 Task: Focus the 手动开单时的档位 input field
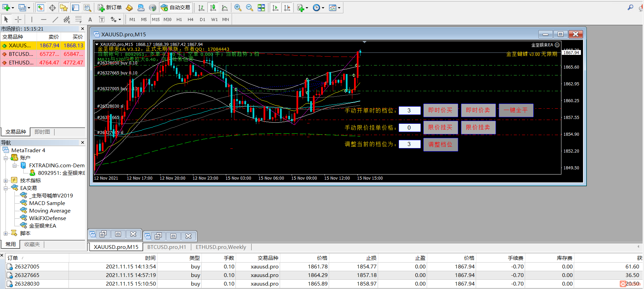click(x=410, y=110)
